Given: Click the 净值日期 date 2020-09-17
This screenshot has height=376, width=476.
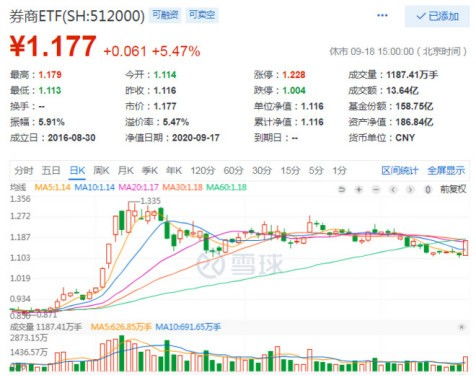Looking at the screenshot, I should pos(196,138).
